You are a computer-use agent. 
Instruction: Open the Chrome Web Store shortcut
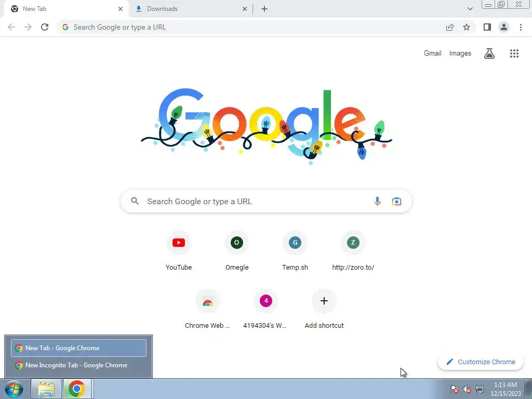207,309
